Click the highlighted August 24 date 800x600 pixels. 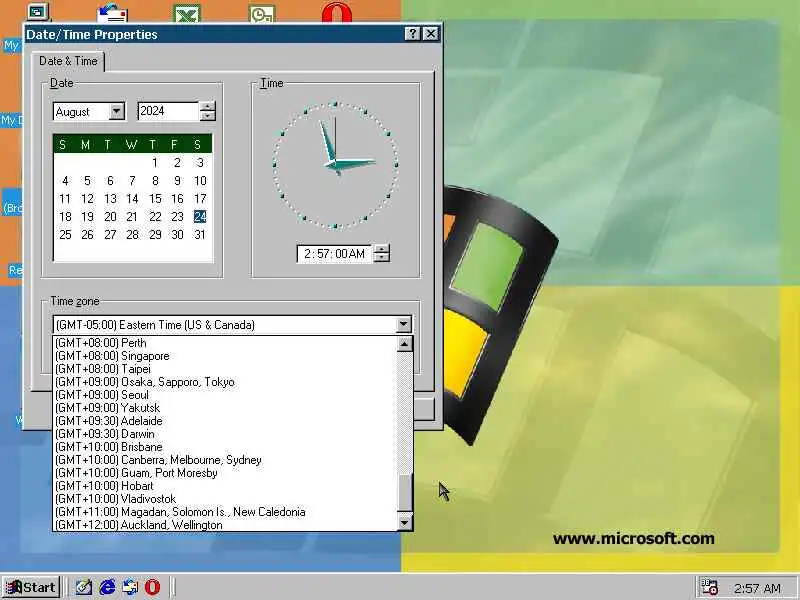click(200, 217)
